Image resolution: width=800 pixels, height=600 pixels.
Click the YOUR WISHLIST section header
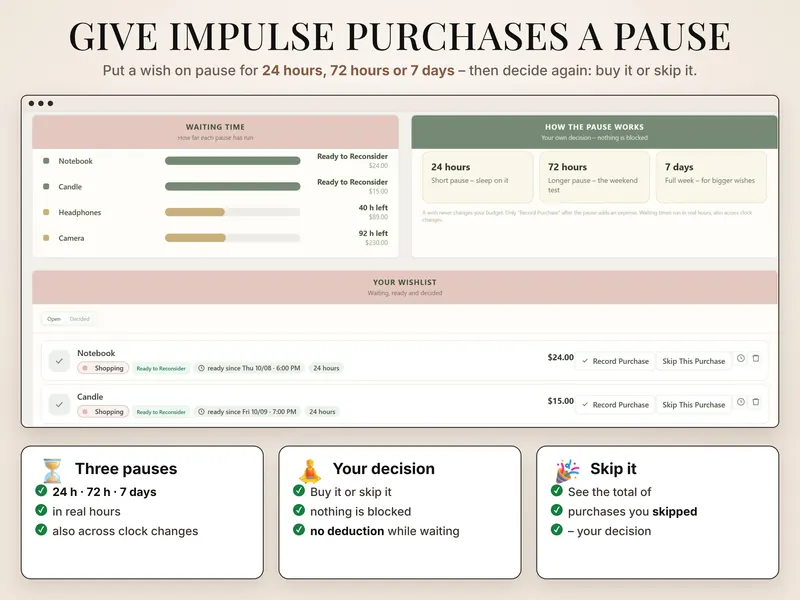click(x=405, y=287)
